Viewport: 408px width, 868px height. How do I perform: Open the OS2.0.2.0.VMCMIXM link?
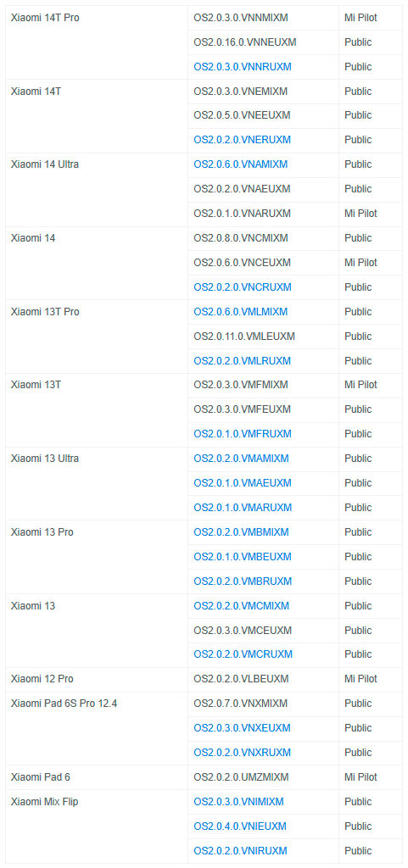tap(242, 605)
